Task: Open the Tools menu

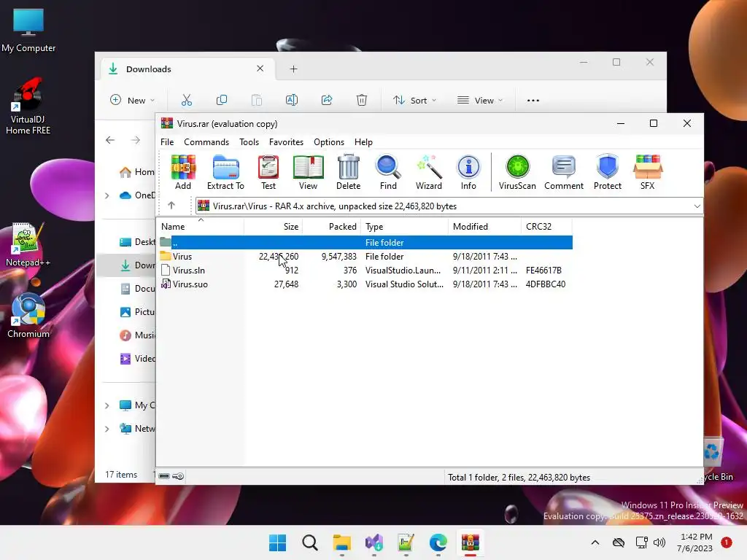Action: [x=249, y=142]
